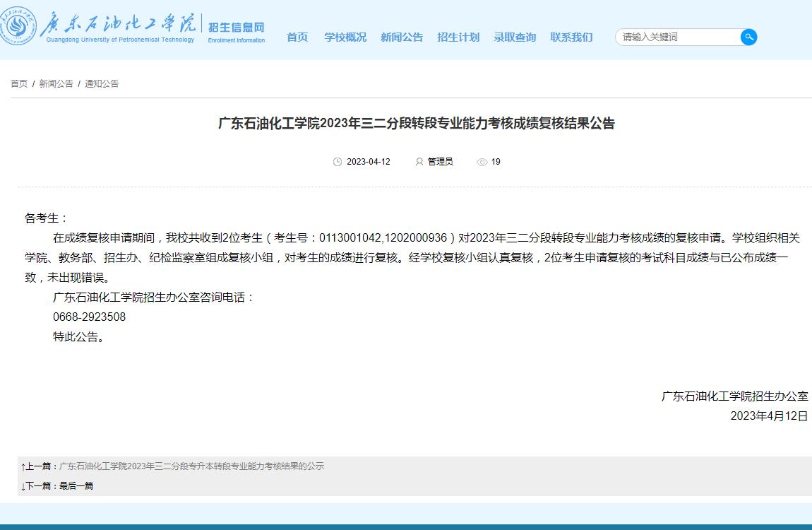Click the eye views icon beside 19
The height and width of the screenshot is (530, 812).
tap(482, 162)
